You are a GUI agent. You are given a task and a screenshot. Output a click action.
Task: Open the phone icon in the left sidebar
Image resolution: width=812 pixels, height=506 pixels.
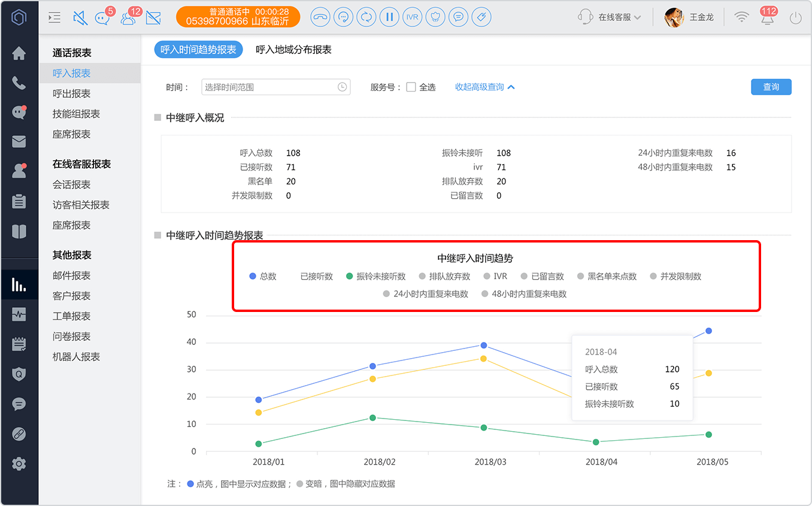19,83
